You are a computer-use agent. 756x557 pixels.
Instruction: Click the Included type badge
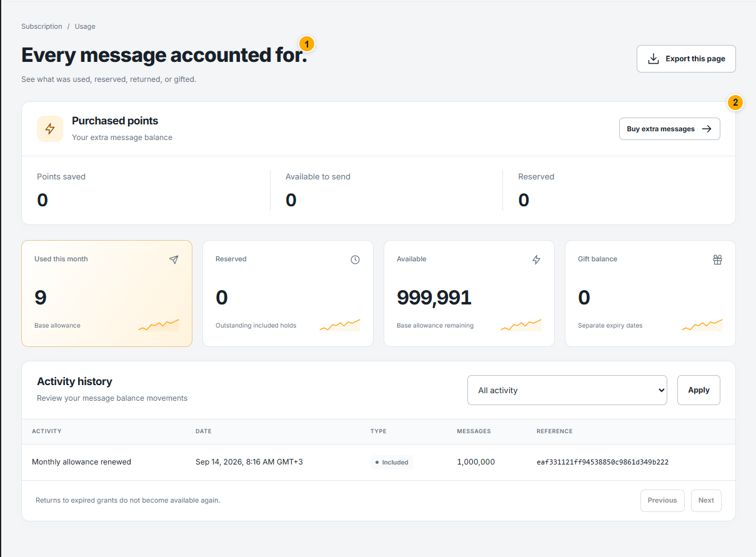click(392, 463)
